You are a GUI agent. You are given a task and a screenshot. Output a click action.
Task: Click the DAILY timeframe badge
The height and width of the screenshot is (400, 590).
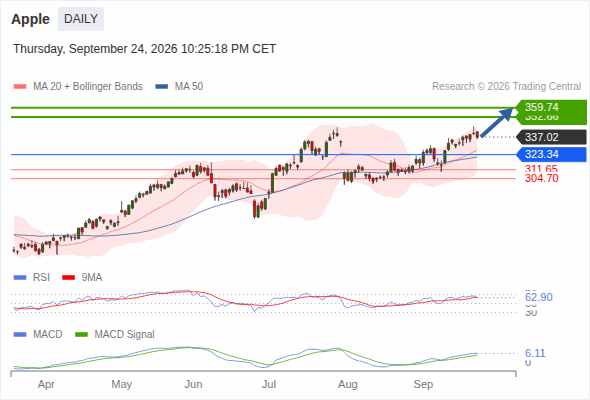click(x=81, y=19)
